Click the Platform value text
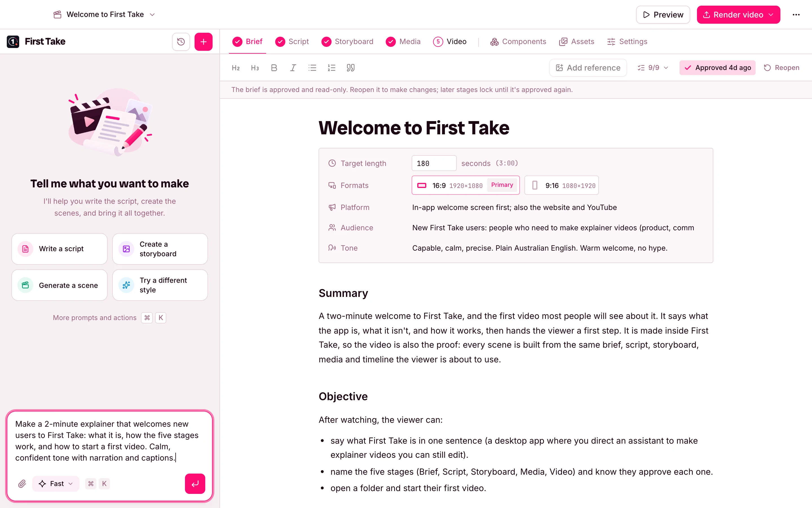812x508 pixels. pos(514,207)
